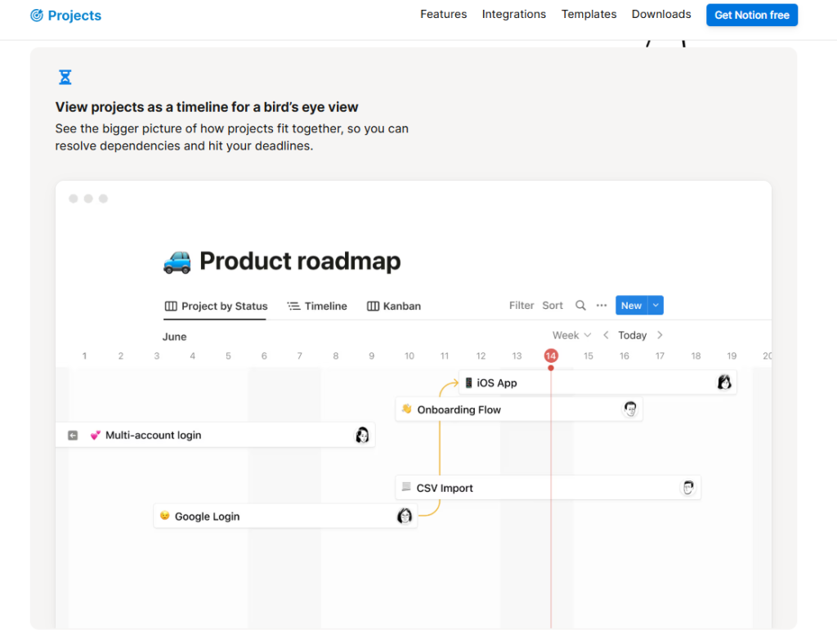Screen dimensions: 837x644
Task: Click the Projects target logo icon
Action: tap(36, 16)
